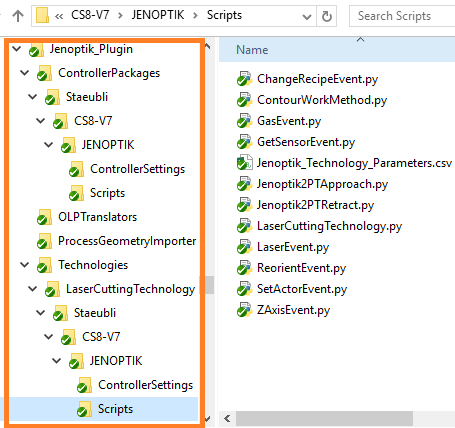Click the Search Scripts field
The width and height of the screenshot is (455, 428).
[402, 16]
